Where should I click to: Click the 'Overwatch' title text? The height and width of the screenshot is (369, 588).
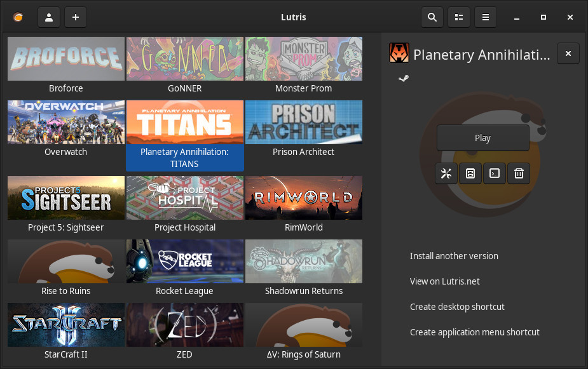click(65, 152)
